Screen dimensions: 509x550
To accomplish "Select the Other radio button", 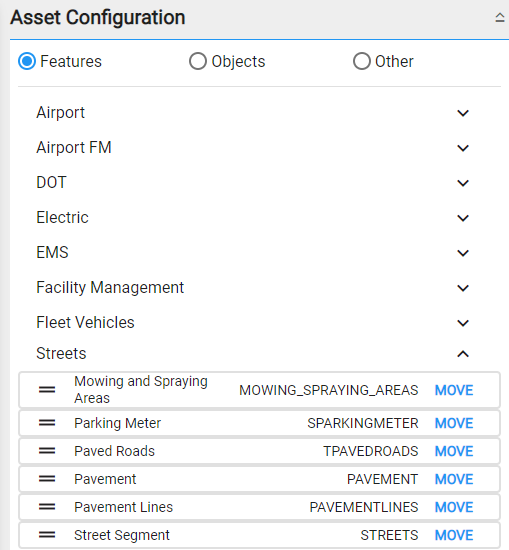I will [x=362, y=61].
